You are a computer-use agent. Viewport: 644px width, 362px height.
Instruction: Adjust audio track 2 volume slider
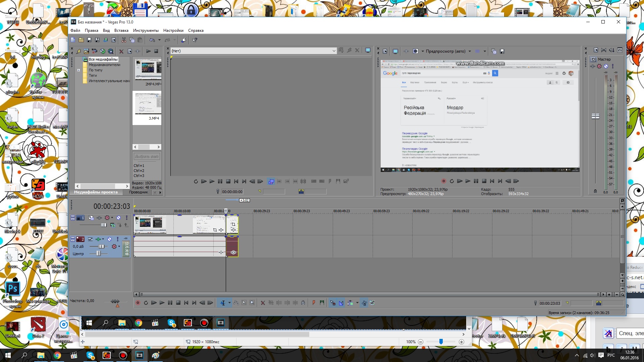click(x=101, y=246)
